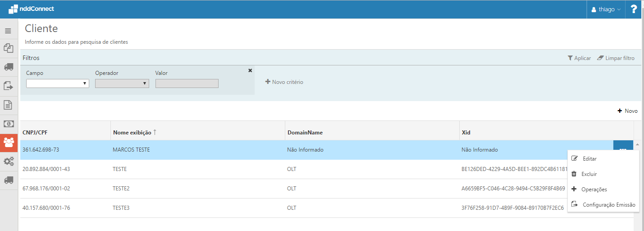Open the Campo dropdown
The image size is (644, 231).
click(58, 83)
